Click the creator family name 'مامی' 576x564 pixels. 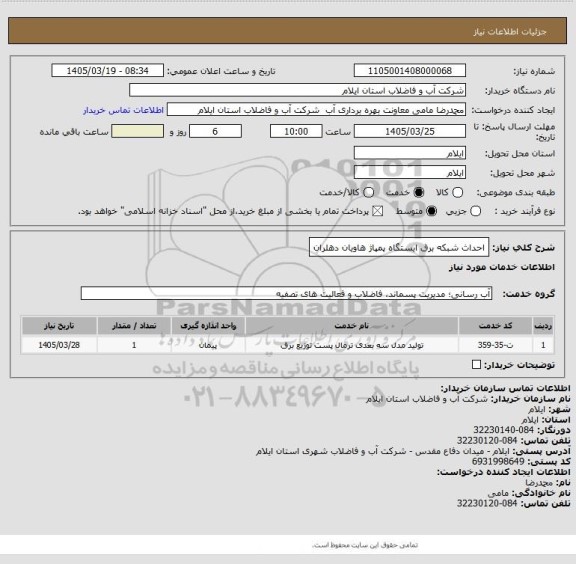click(x=498, y=493)
